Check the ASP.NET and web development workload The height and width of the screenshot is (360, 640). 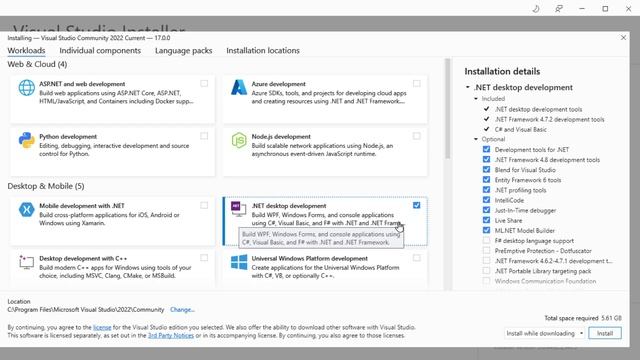(204, 84)
